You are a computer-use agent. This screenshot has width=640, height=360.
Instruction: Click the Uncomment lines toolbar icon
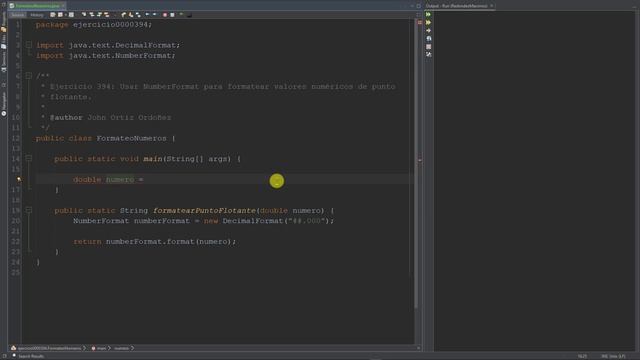(x=189, y=15)
